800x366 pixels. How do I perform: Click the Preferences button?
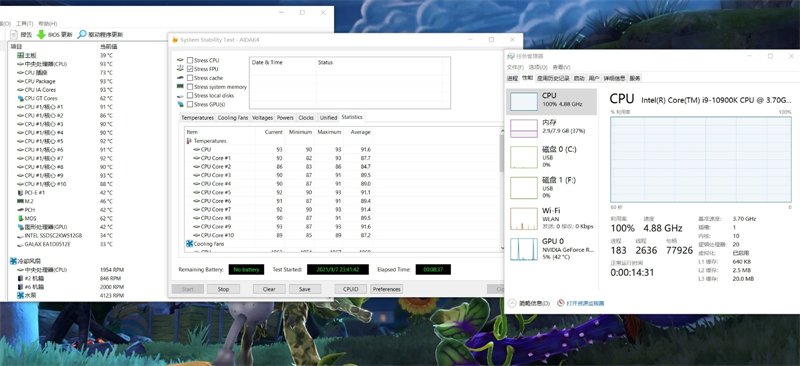(x=386, y=289)
